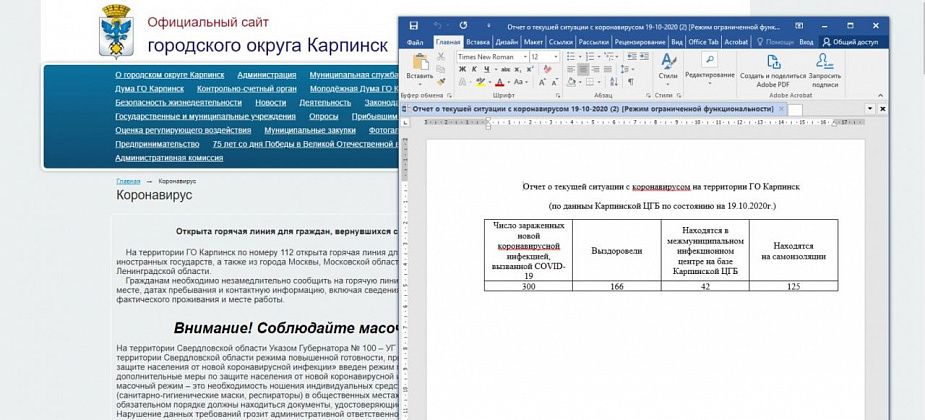Open Администрация link on Karpinsk site
This screenshot has width=925, height=420.
[267, 75]
